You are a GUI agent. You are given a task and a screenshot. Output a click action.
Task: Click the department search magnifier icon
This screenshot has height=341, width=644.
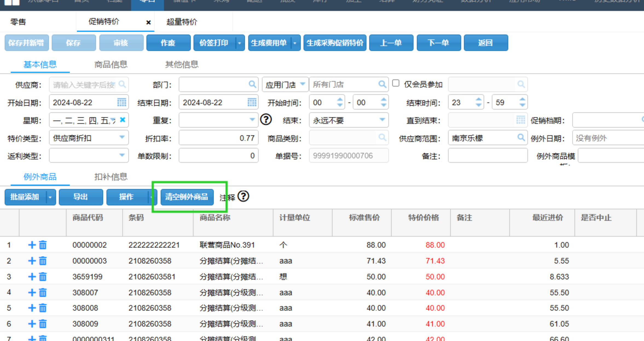(252, 84)
